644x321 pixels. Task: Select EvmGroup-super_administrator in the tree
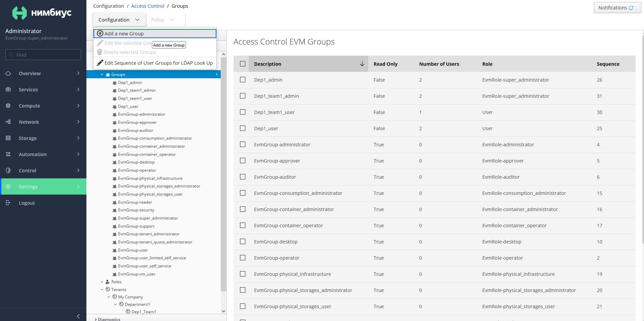(x=148, y=218)
